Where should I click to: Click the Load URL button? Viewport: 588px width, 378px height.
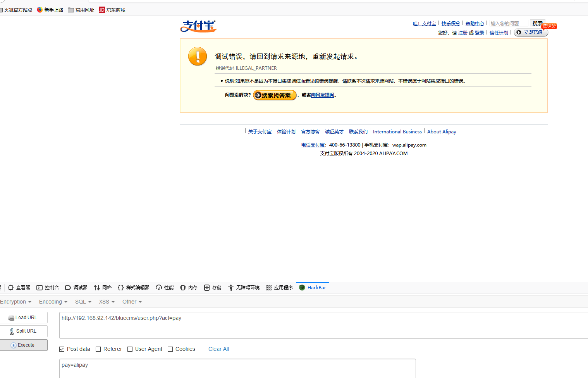(x=23, y=318)
